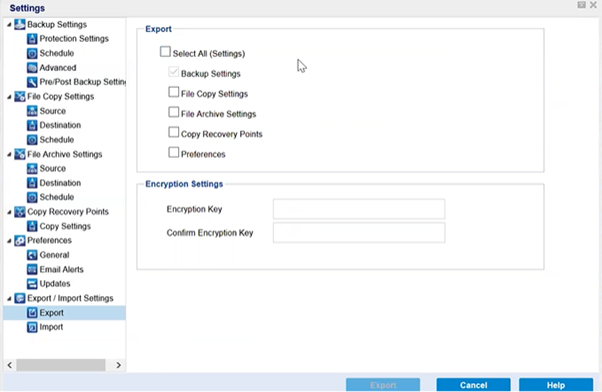Screen dimensions: 602x392
Task: Click the Export / Import Settings icon
Action: coord(20,298)
